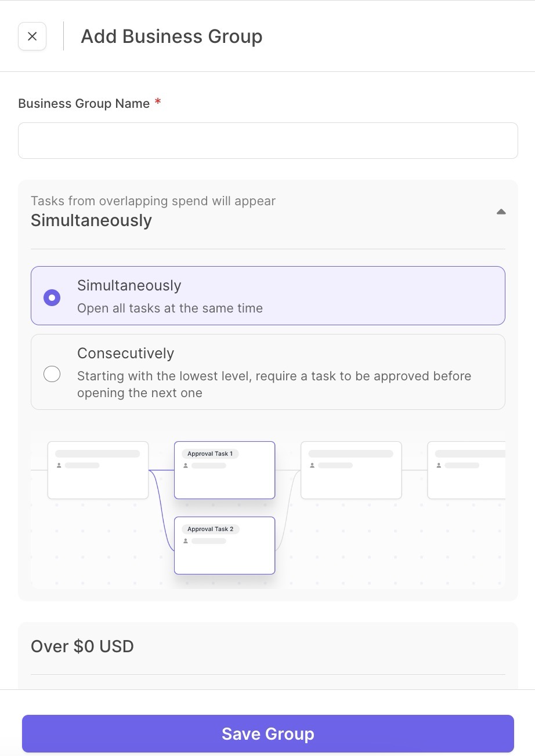535x756 pixels.
Task: Click the Approval Task 2 card
Action: click(x=225, y=546)
